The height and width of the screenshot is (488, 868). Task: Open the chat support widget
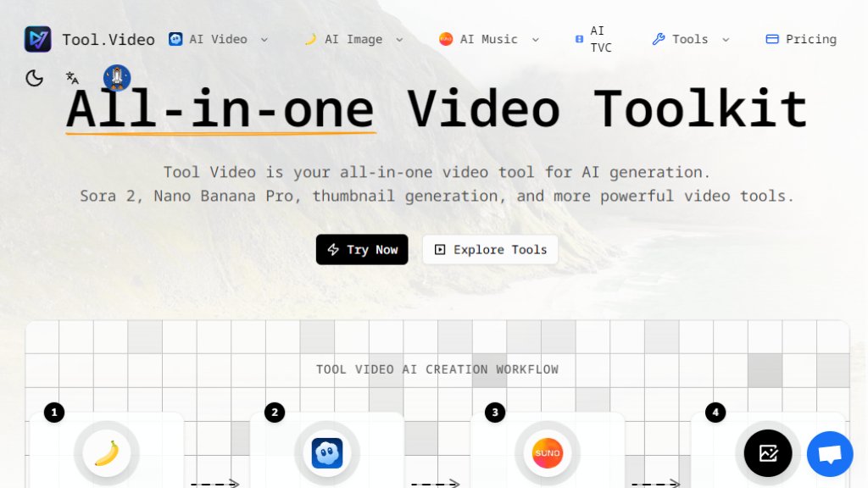pyautogui.click(x=829, y=454)
